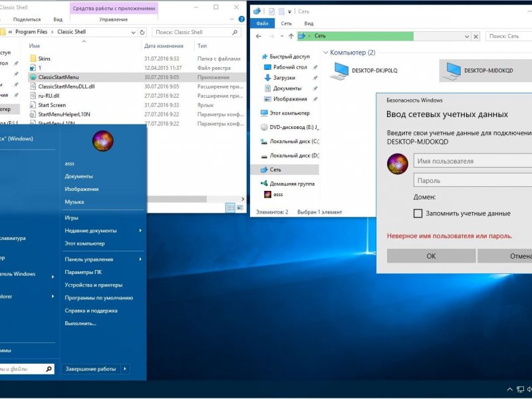Select the DESKTOP-DKJP0LQ computer icon
This screenshot has width=532, height=399.
click(x=339, y=70)
